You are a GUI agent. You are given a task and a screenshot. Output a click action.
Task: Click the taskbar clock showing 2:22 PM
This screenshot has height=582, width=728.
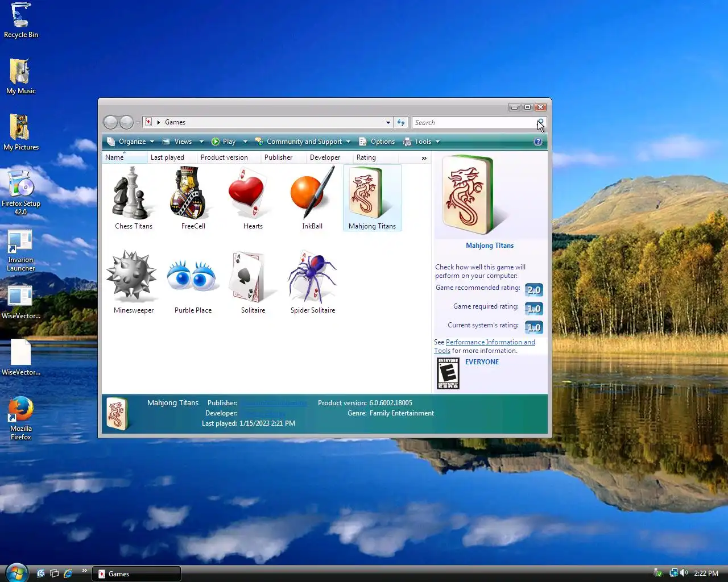706,573
